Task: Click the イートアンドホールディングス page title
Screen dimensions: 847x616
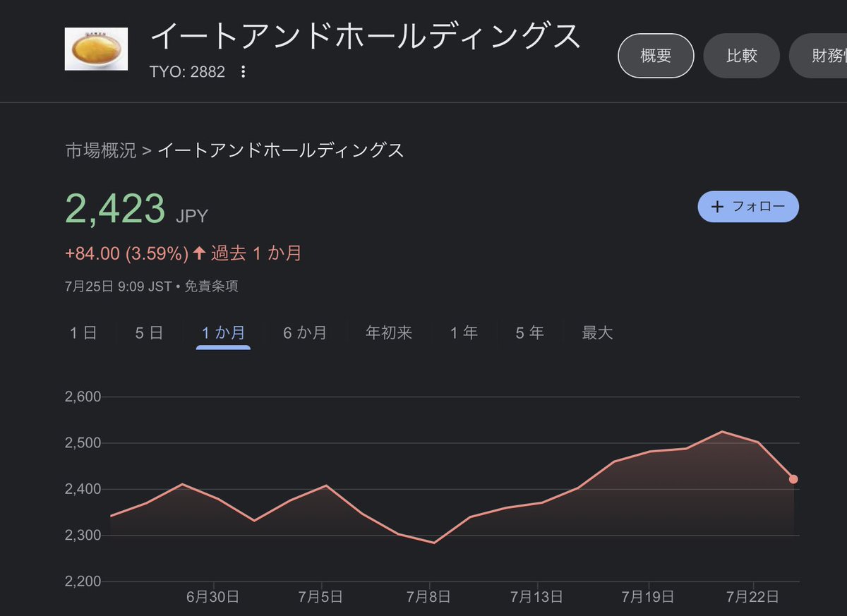Action: (x=366, y=37)
